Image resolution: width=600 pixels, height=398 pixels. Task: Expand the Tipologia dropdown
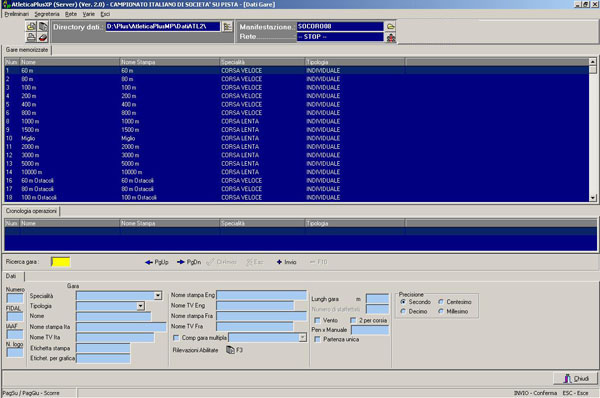tap(140, 306)
